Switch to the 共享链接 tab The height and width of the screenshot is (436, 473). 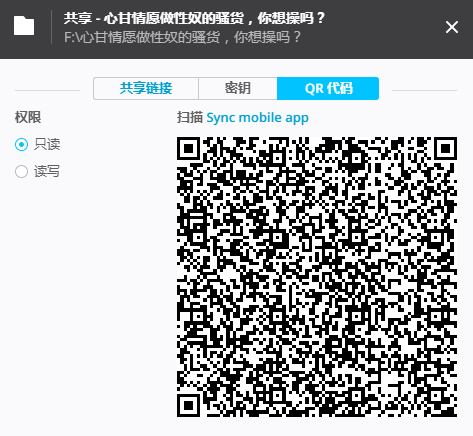point(146,88)
